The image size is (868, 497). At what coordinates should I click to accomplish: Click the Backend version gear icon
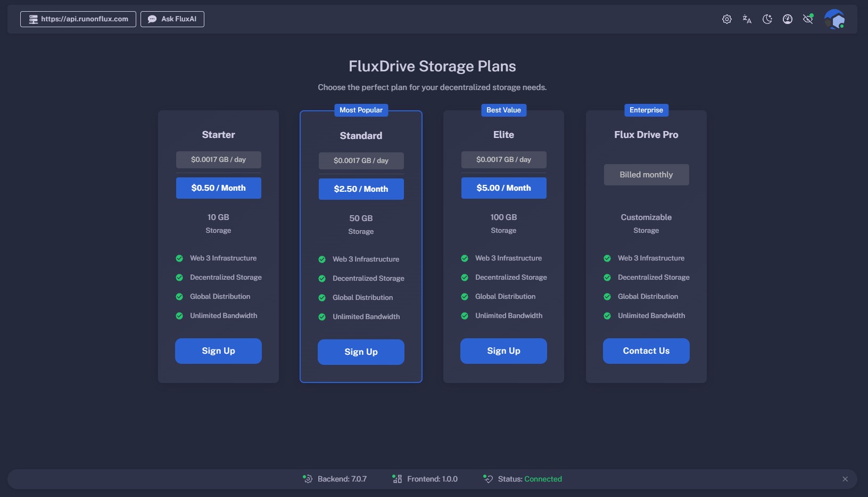[x=308, y=479]
